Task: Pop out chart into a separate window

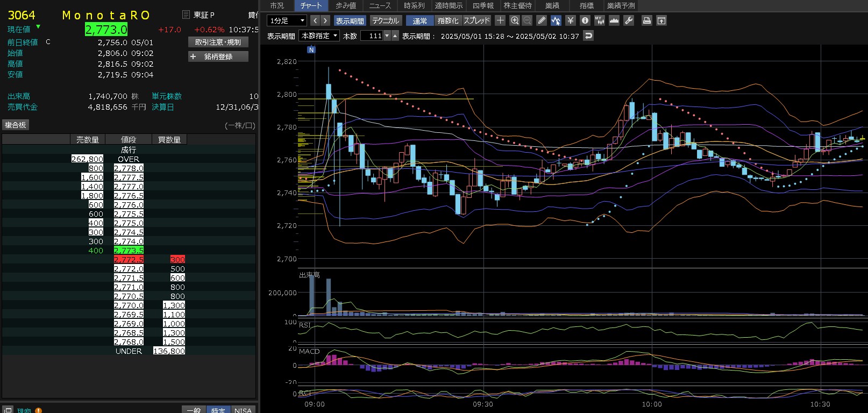Action: point(661,20)
